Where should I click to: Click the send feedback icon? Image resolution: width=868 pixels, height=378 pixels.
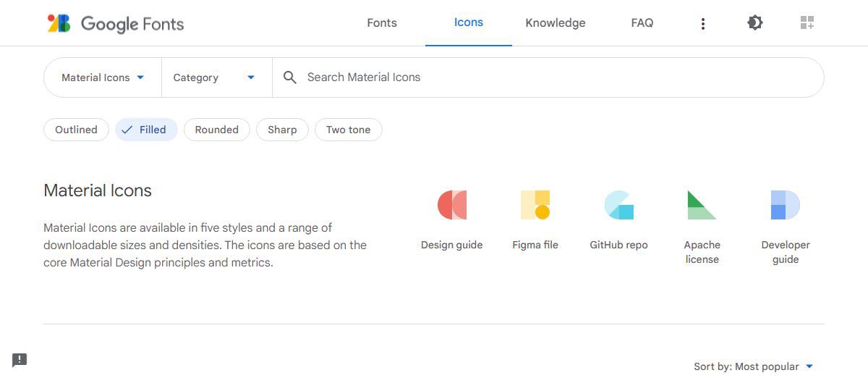click(x=20, y=360)
